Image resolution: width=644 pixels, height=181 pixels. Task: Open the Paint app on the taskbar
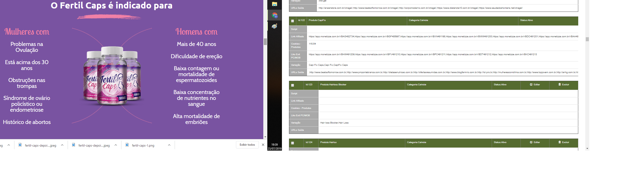click(x=275, y=26)
